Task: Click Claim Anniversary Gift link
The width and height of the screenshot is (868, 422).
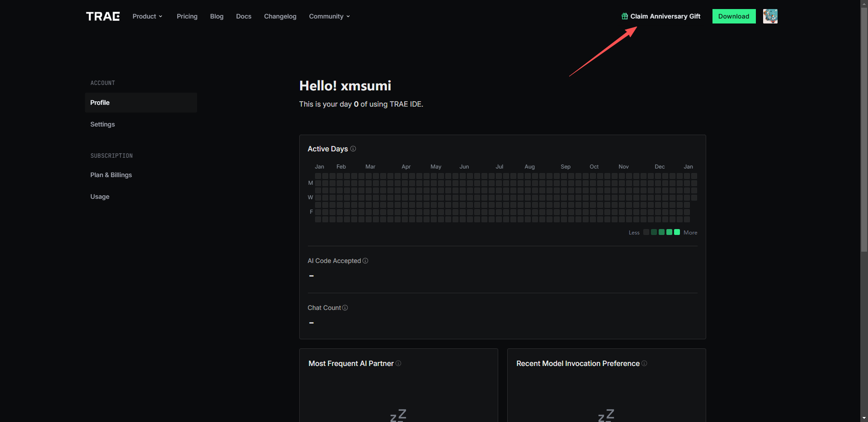Action: coord(665,16)
